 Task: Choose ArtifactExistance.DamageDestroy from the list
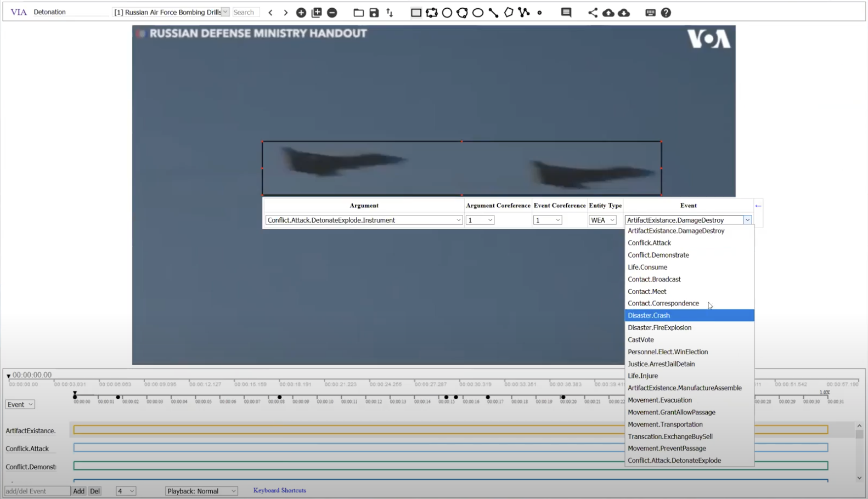(689, 231)
